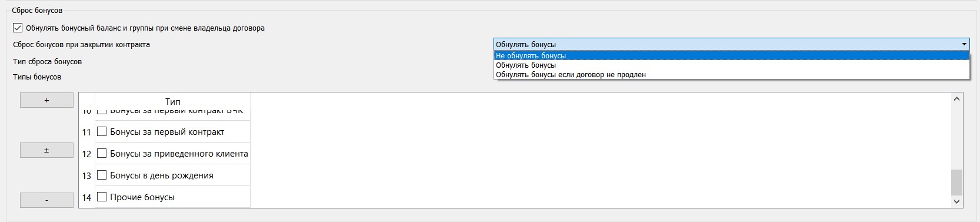
Task: Click the plus button to add a type
Action: click(46, 100)
